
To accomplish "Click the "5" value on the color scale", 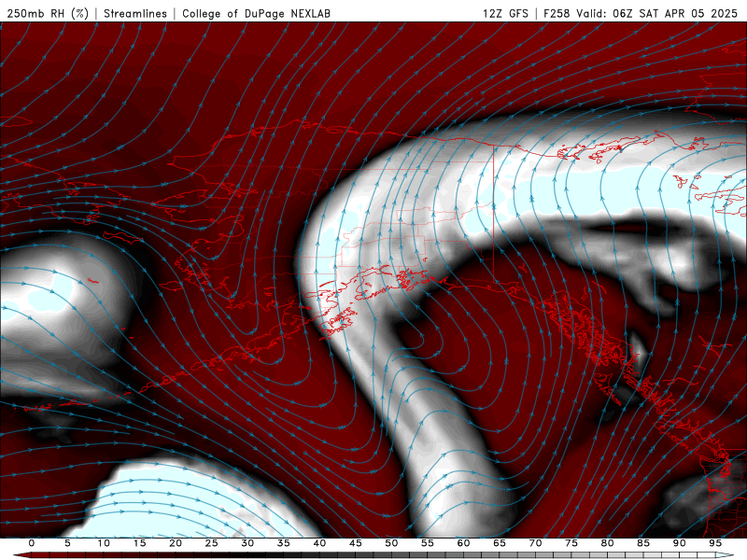I will [67, 543].
